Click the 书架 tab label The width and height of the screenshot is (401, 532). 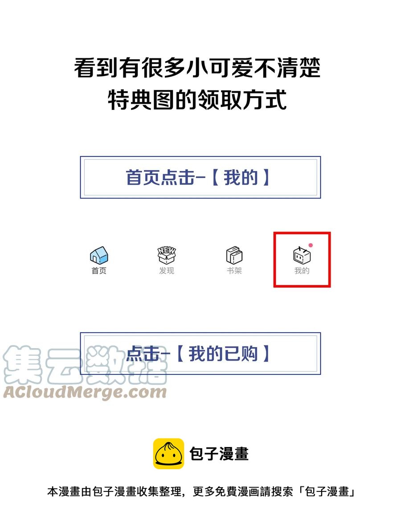(234, 271)
